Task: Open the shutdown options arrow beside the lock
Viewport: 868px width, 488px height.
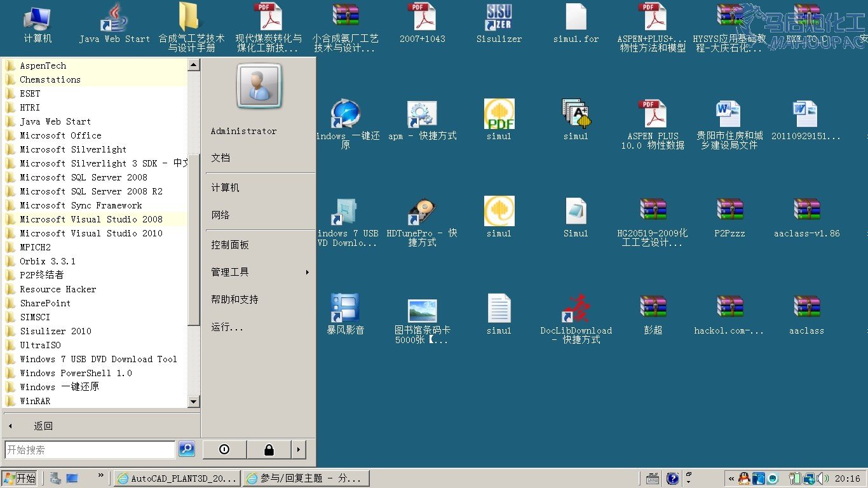Action: 299,450
